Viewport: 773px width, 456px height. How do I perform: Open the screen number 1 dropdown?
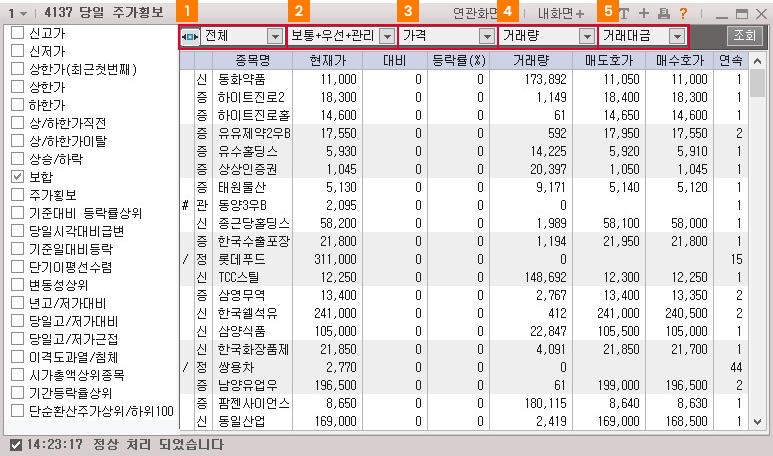tap(23, 14)
